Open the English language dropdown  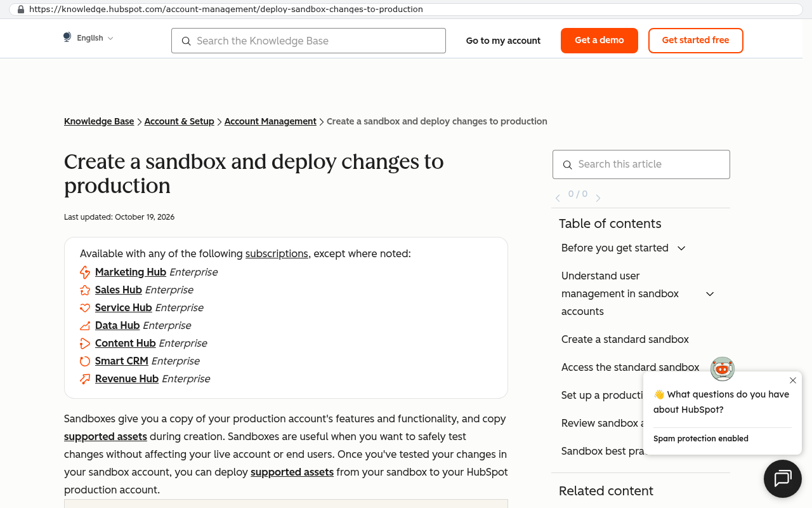click(95, 38)
